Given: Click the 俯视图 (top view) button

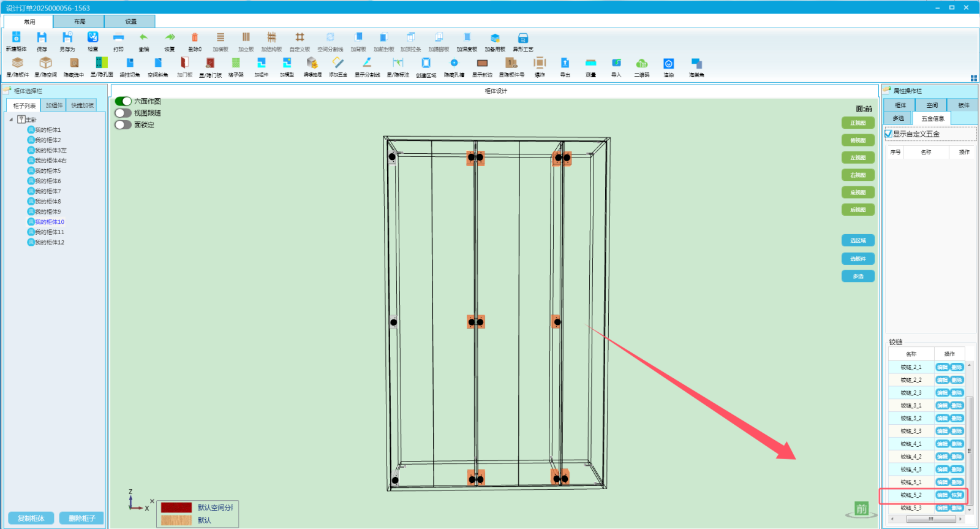Looking at the screenshot, I should point(858,140).
